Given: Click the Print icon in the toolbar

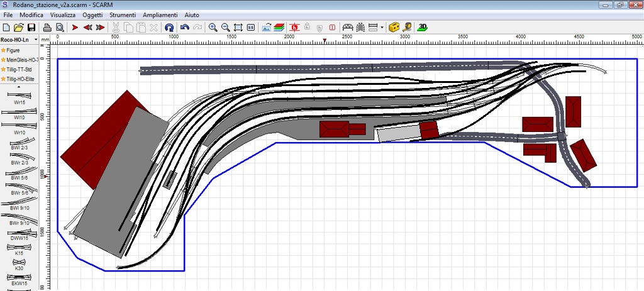Looking at the screenshot, I should [47, 28].
